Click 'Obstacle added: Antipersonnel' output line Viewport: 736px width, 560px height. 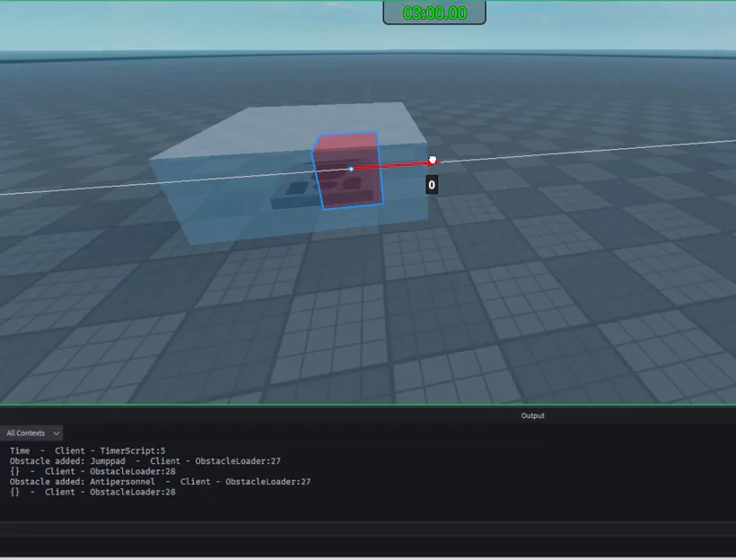pyautogui.click(x=160, y=482)
